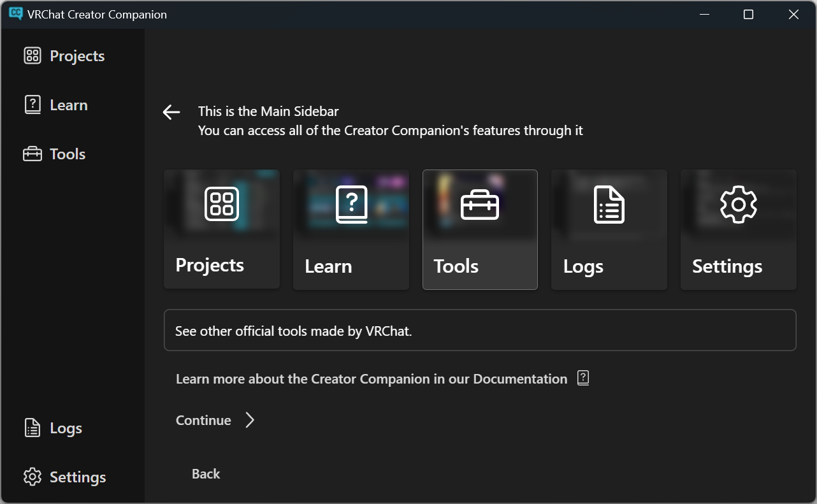Open the Documentation link about Creator Companion
Image resolution: width=817 pixels, height=504 pixels.
[x=383, y=379]
